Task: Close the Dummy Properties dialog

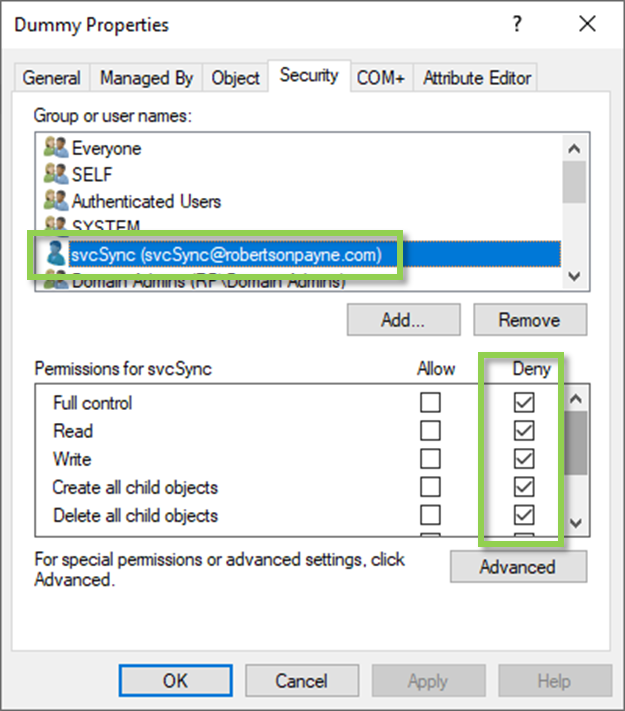Action: click(x=587, y=24)
